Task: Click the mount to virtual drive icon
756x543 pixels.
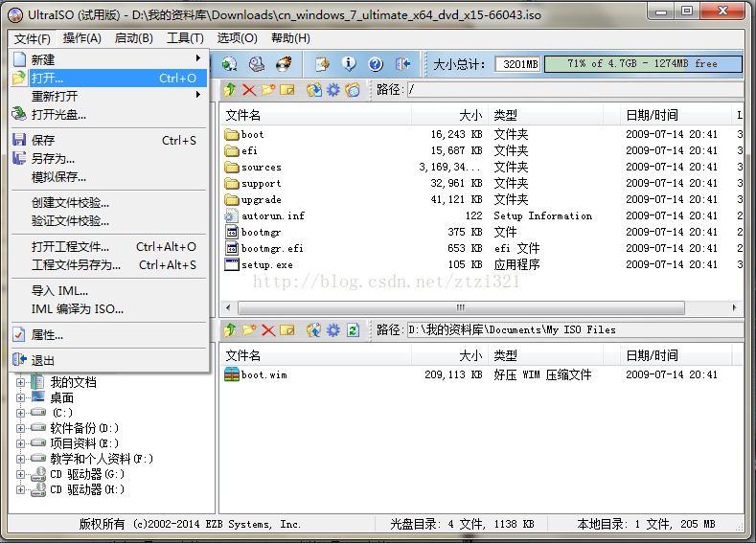Action: point(257,63)
